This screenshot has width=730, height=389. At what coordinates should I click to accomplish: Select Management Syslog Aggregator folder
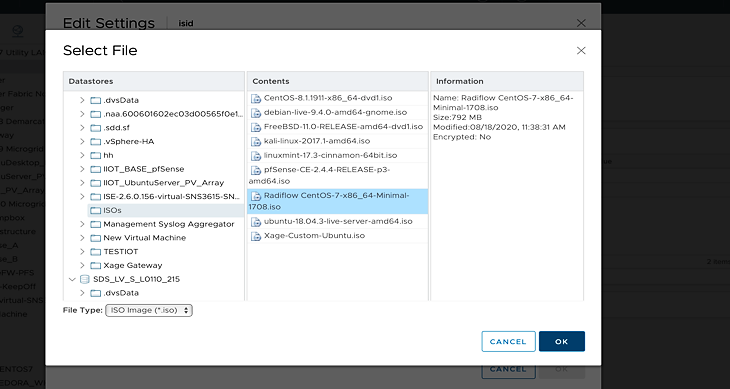[169, 224]
